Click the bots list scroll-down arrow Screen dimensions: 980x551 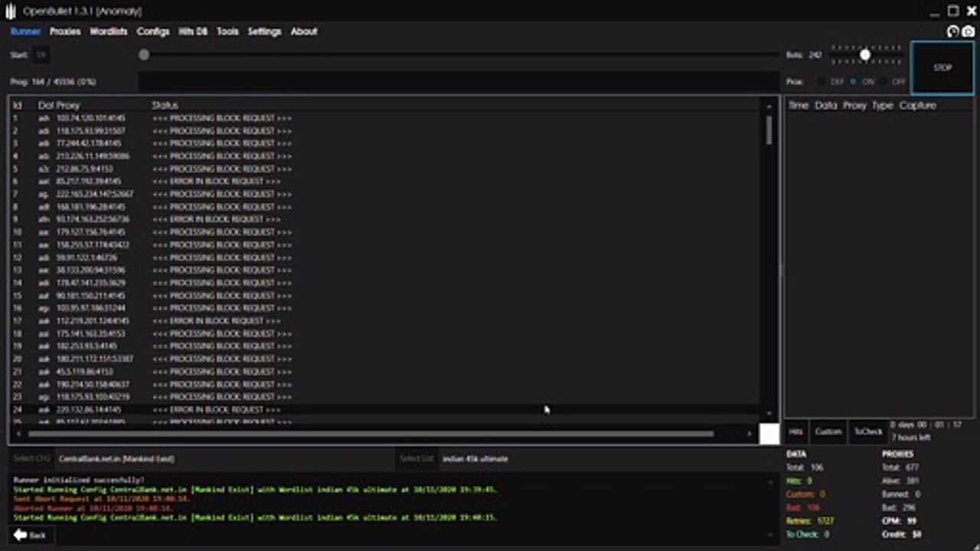(769, 414)
